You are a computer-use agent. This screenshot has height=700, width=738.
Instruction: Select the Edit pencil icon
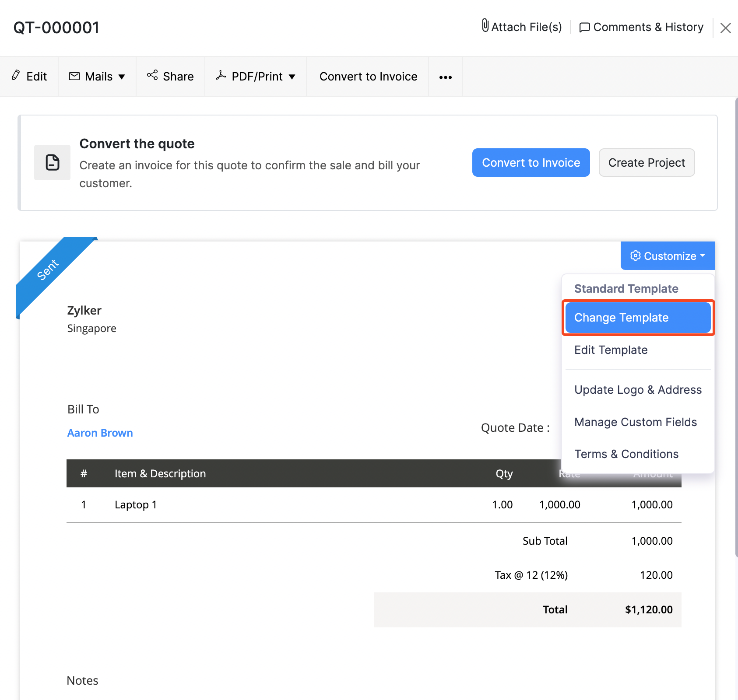click(x=16, y=76)
